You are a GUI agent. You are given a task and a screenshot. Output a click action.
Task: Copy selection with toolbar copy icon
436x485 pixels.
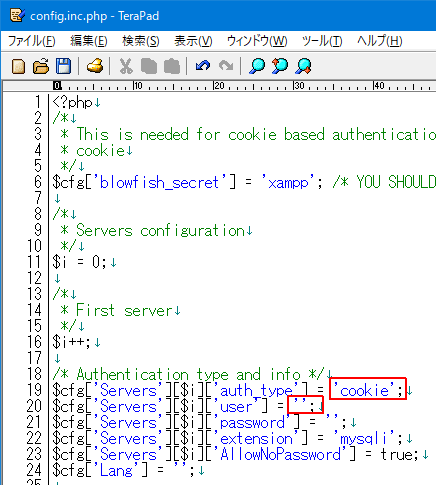(149, 66)
